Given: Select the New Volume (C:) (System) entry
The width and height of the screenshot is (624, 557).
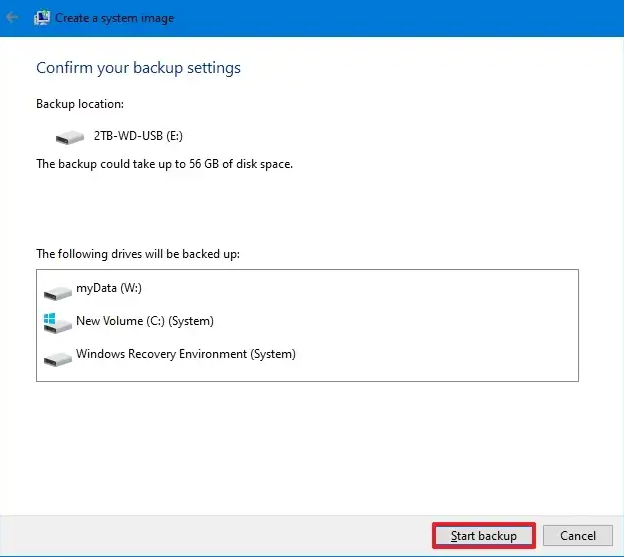Looking at the screenshot, I should point(145,321).
